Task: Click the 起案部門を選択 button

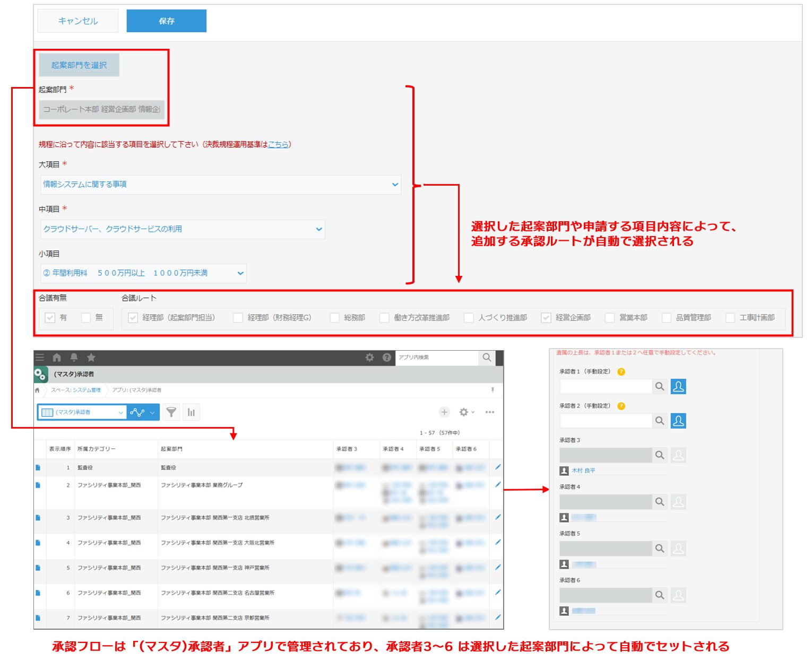Action: (79, 65)
